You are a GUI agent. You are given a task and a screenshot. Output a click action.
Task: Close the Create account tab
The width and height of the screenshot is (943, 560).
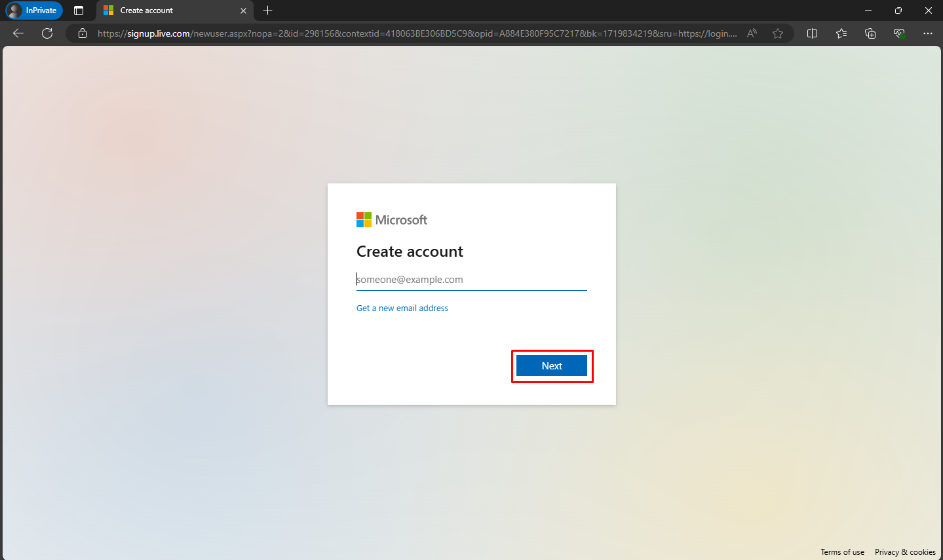243,10
